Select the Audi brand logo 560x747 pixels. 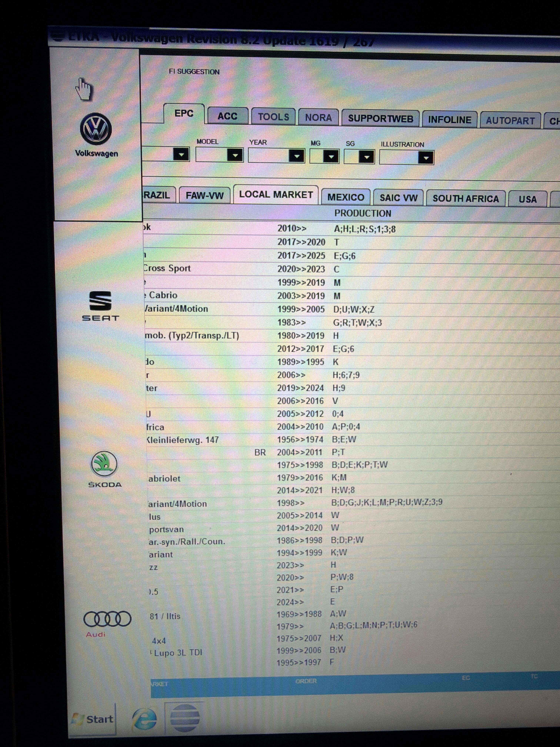[x=107, y=619]
